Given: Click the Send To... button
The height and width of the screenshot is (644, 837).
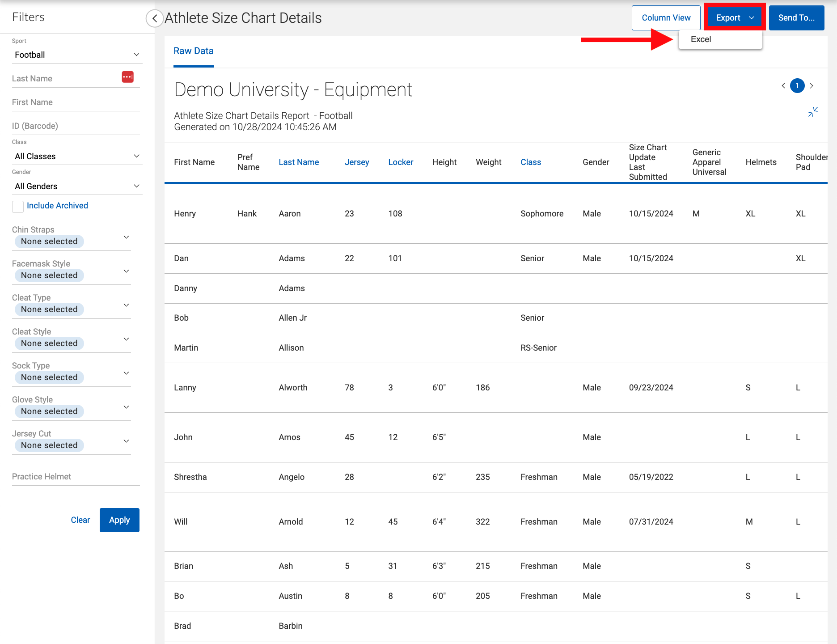Looking at the screenshot, I should point(796,18).
